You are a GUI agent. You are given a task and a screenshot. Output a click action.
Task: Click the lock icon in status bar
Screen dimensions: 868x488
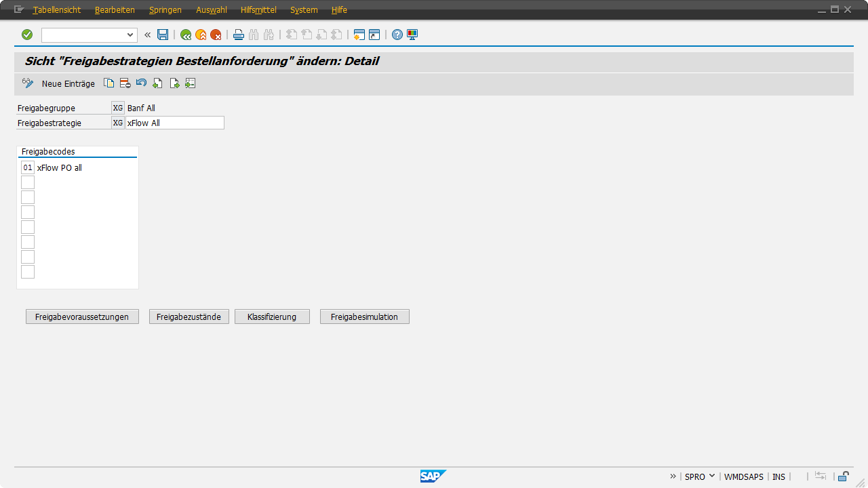pos(843,476)
